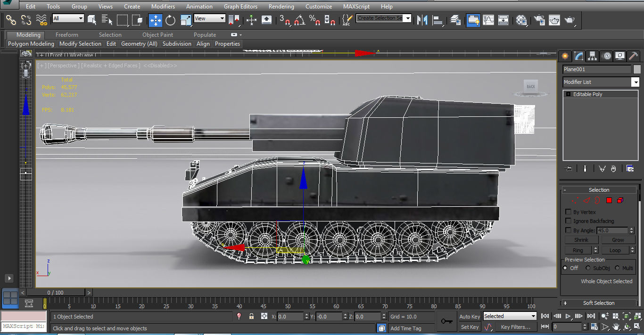Activate Select and Move tool
This screenshot has height=335, width=644.
tap(156, 20)
